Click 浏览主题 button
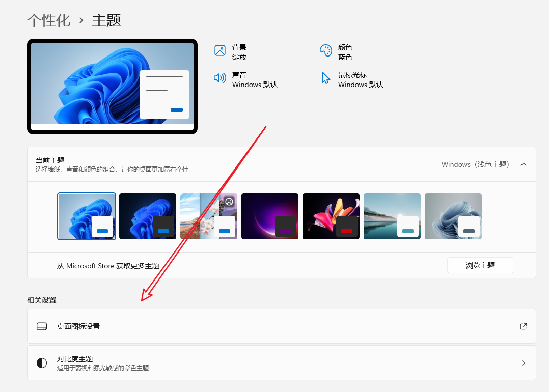Screen dimensions: 549x392 (x=480, y=265)
